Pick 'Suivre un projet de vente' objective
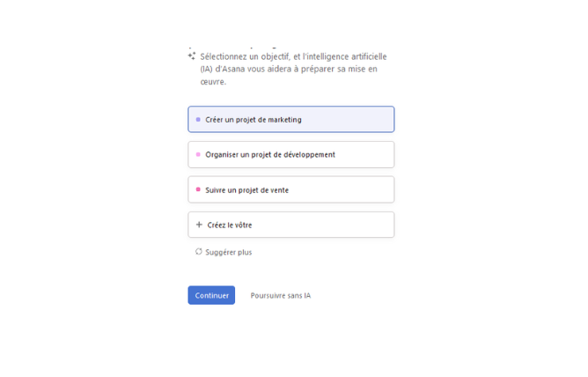The height and width of the screenshot is (377, 588). click(x=247, y=190)
